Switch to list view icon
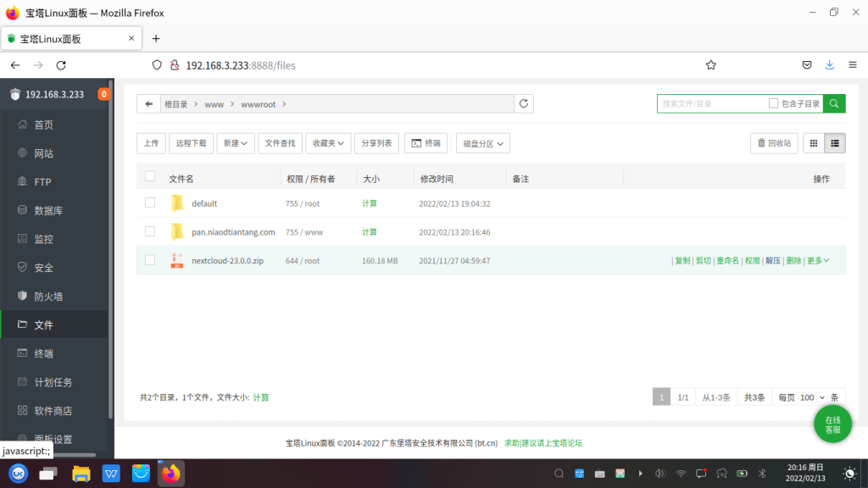 [x=835, y=143]
